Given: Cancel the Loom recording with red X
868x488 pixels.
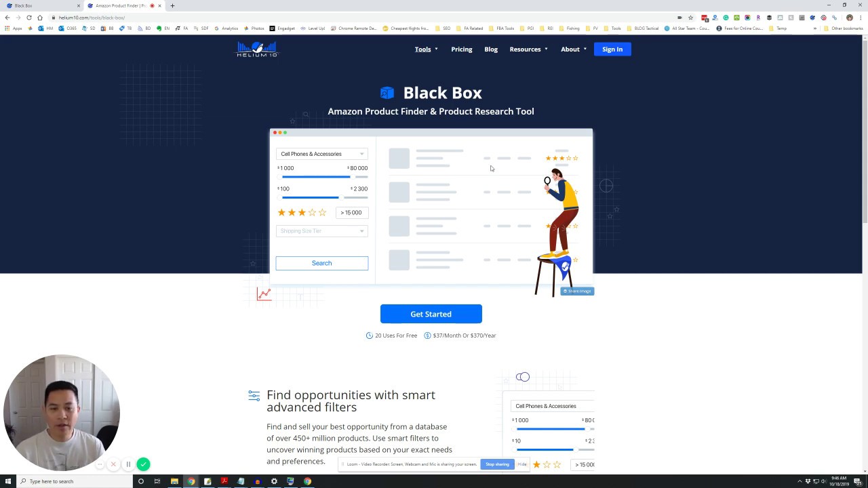Looking at the screenshot, I should point(113,464).
